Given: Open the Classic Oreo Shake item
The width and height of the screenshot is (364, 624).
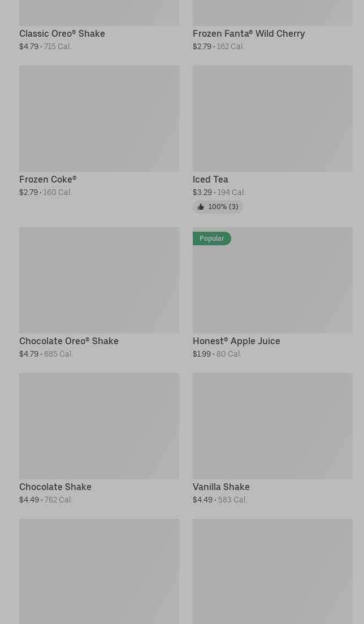Looking at the screenshot, I should 62,34.
